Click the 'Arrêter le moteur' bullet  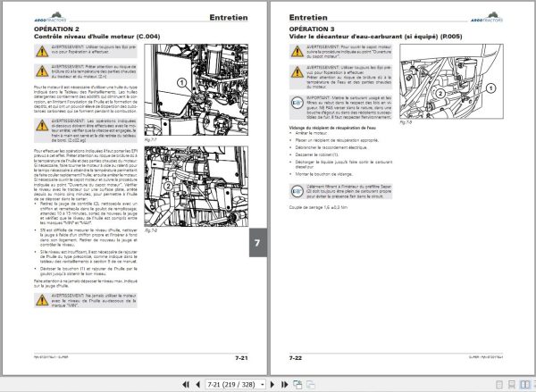[x=311, y=133]
